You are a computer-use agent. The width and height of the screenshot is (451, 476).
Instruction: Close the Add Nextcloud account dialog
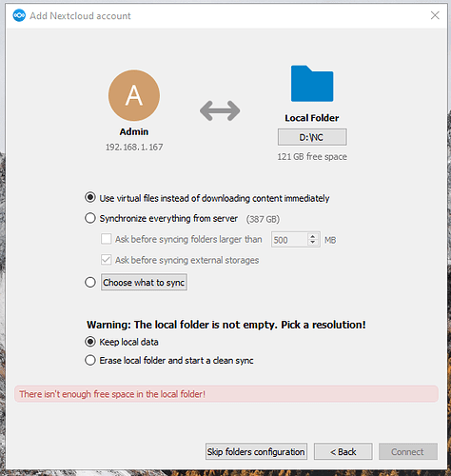(435, 15)
